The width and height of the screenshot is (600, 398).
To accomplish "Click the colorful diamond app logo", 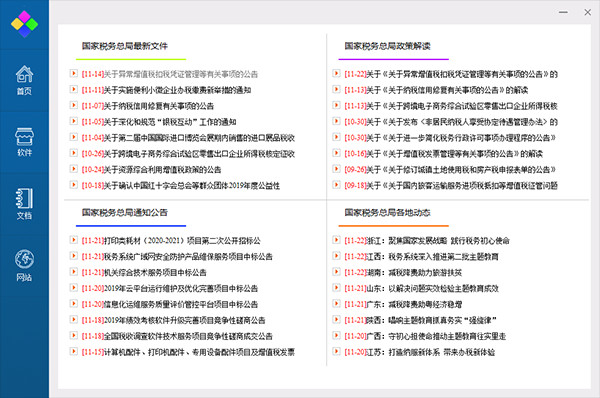I will pyautogui.click(x=24, y=24).
